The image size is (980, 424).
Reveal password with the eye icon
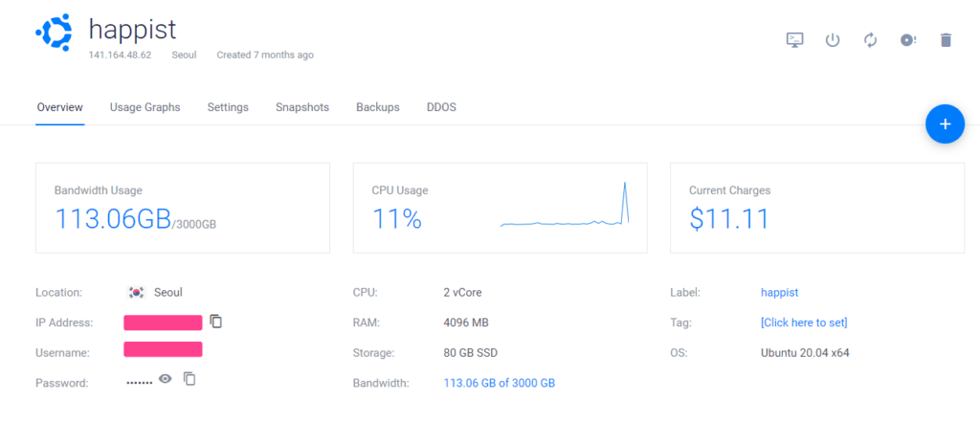pyautogui.click(x=166, y=379)
